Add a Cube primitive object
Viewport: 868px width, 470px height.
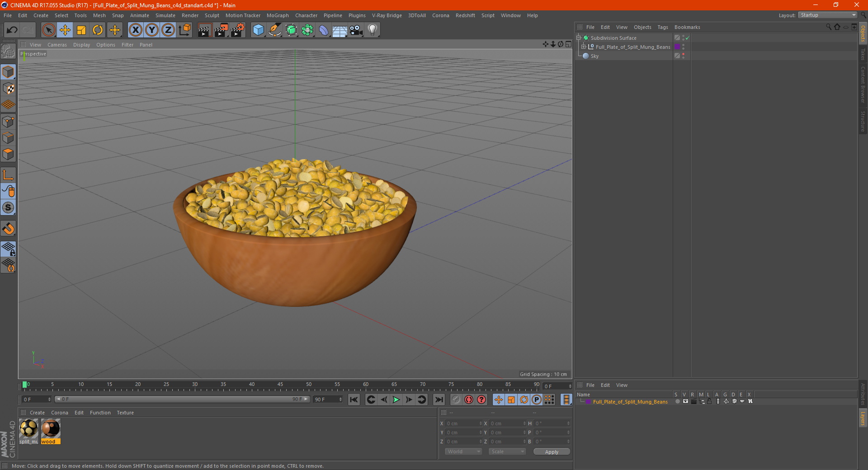click(x=258, y=30)
